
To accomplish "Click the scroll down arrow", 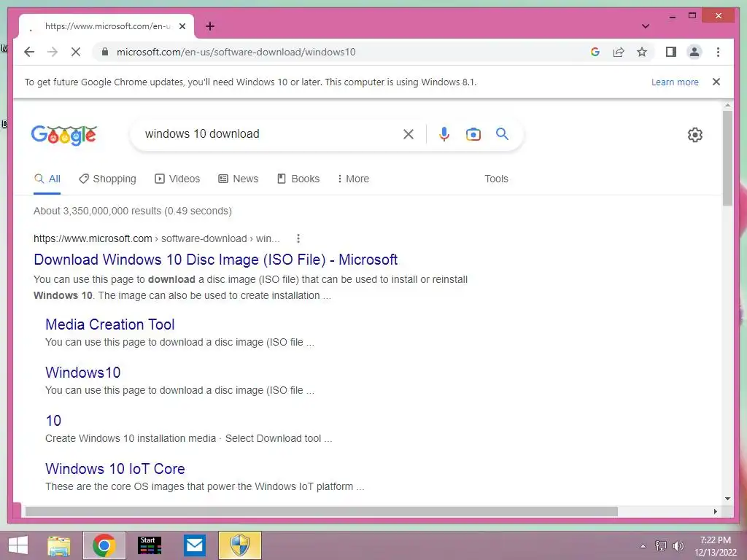I will pyautogui.click(x=727, y=499).
